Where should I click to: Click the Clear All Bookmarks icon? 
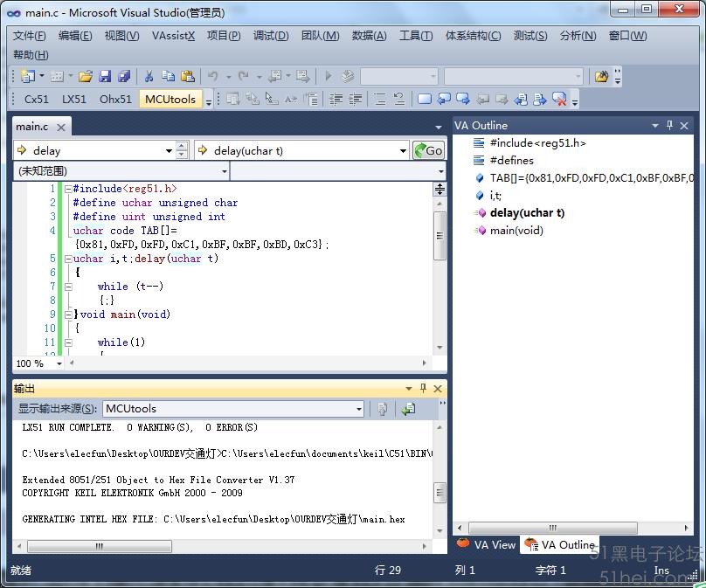pyautogui.click(x=559, y=99)
